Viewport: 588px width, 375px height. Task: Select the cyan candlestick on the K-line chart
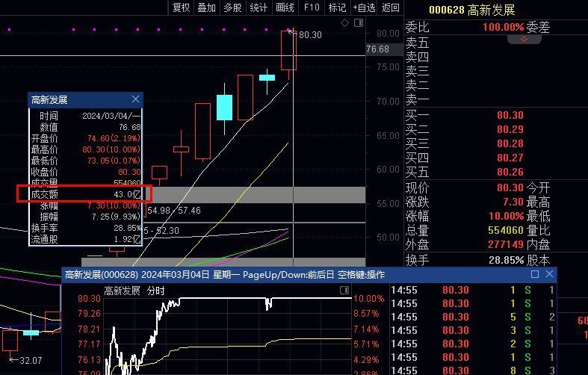[224, 107]
